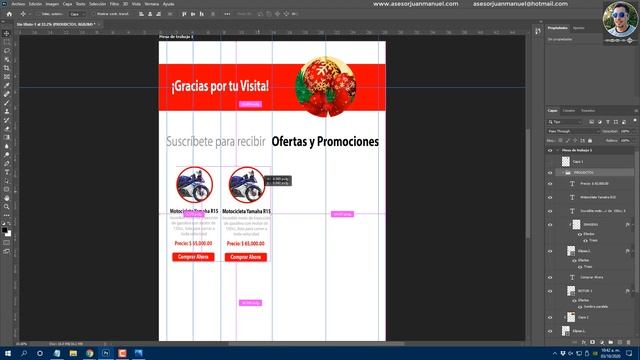
Task: Select the Rectangular Marquee tool
Action: pyautogui.click(x=7, y=42)
